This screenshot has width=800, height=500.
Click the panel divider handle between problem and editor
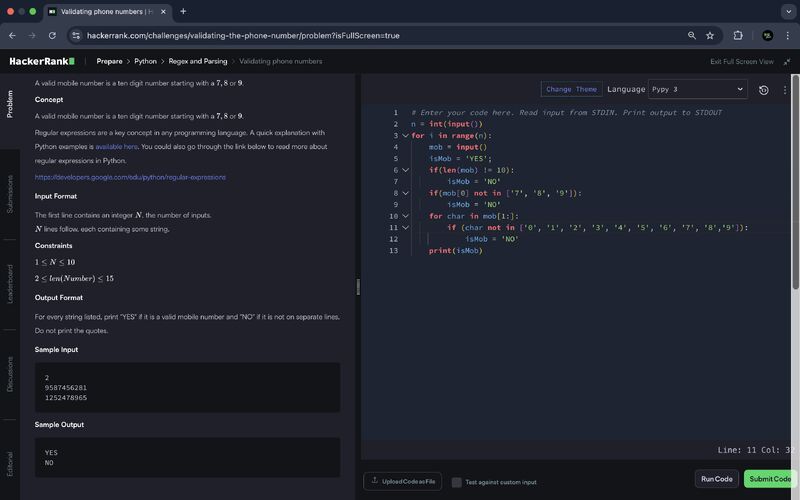click(358, 287)
